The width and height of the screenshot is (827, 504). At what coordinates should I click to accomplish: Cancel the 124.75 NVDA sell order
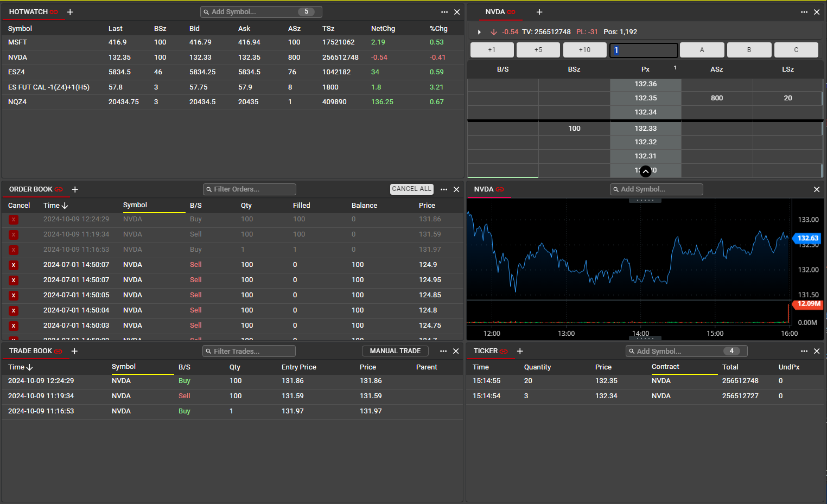(x=14, y=326)
